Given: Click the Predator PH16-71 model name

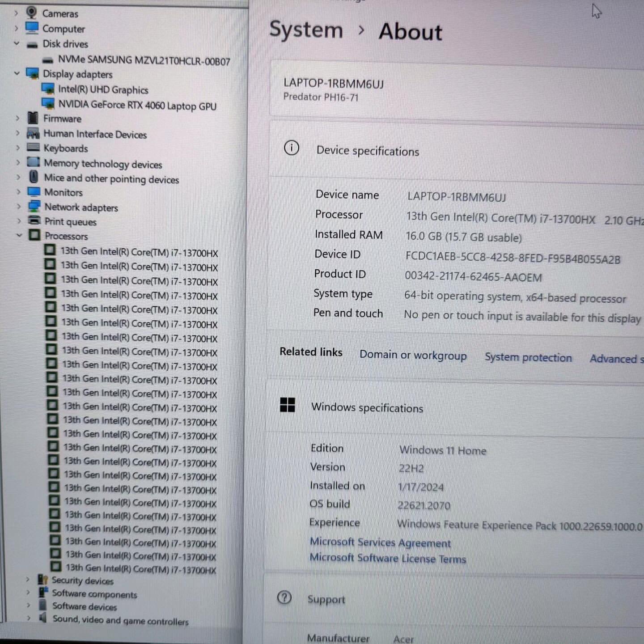Looking at the screenshot, I should point(321,97).
